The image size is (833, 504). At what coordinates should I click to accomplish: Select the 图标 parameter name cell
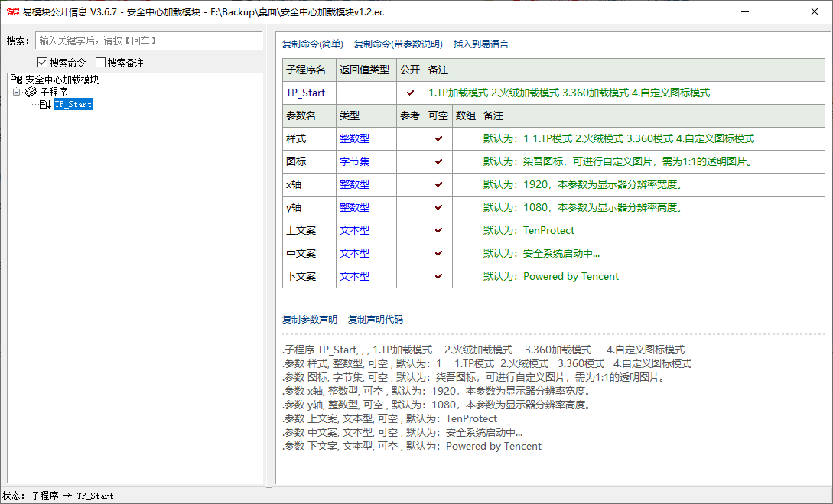(x=309, y=161)
